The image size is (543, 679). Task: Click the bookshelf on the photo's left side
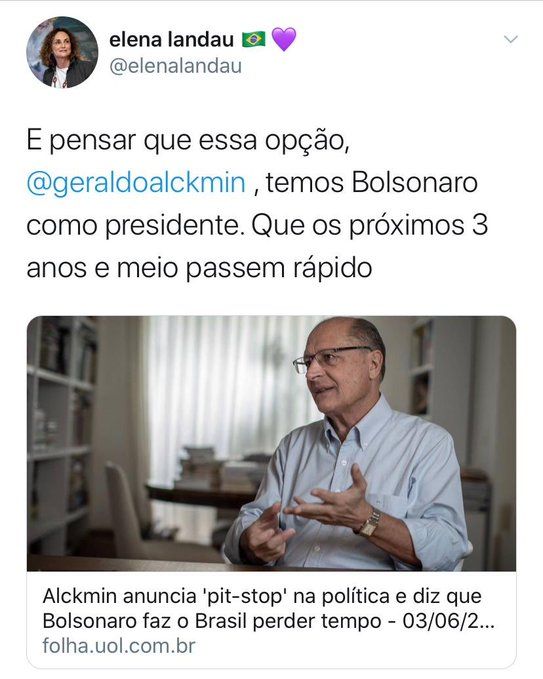[61, 433]
